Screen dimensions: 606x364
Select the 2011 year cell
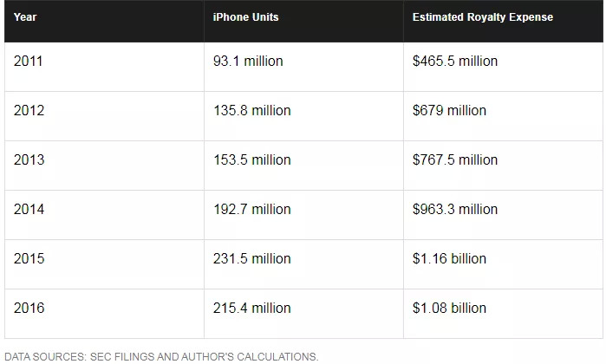click(x=29, y=62)
